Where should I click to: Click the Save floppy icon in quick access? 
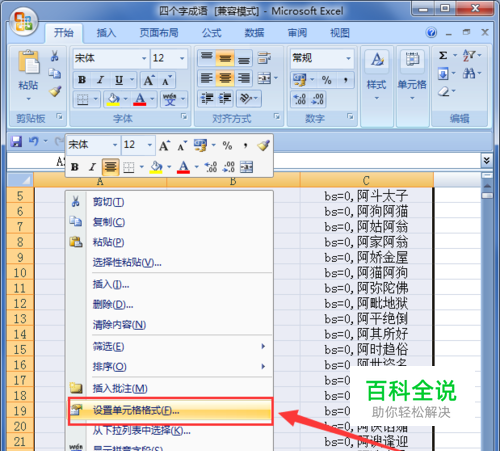point(16,141)
